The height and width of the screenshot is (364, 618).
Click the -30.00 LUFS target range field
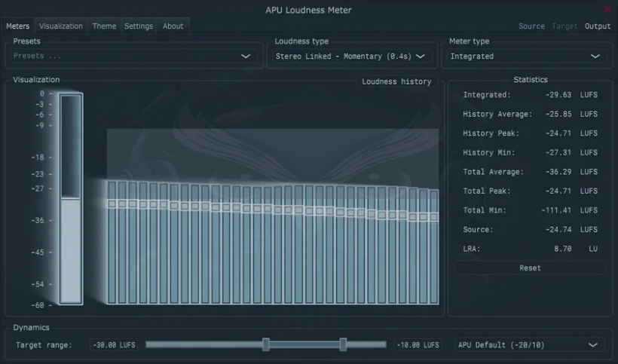coord(114,345)
